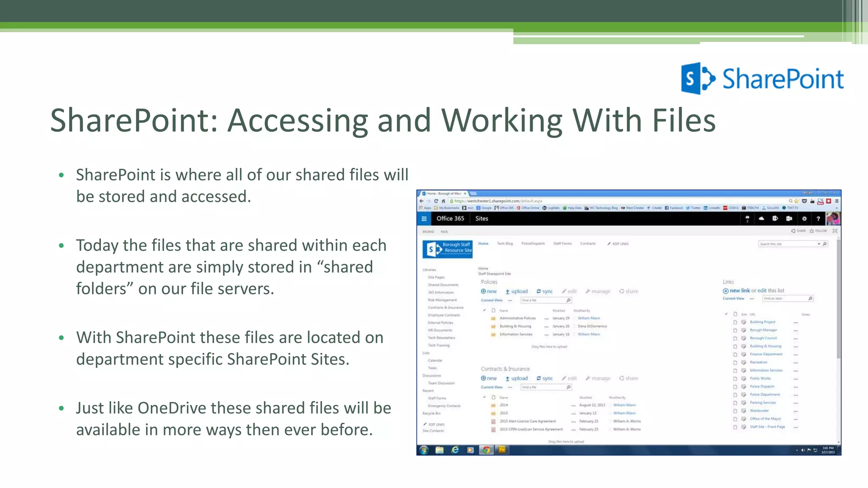Screen dimensions: 868x488
Task: Toggle select-all checkmark in Policies list header
Action: [x=484, y=310]
